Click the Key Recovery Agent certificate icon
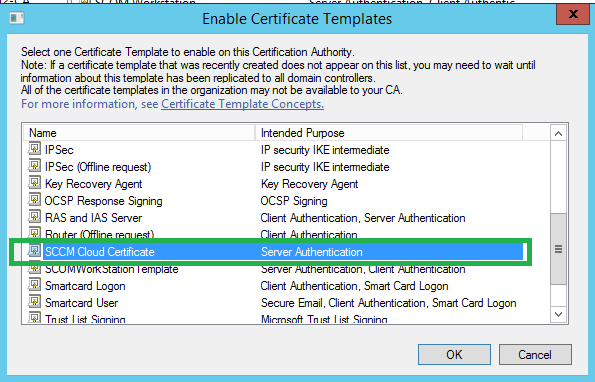Image resolution: width=595 pixels, height=382 pixels. (x=34, y=183)
